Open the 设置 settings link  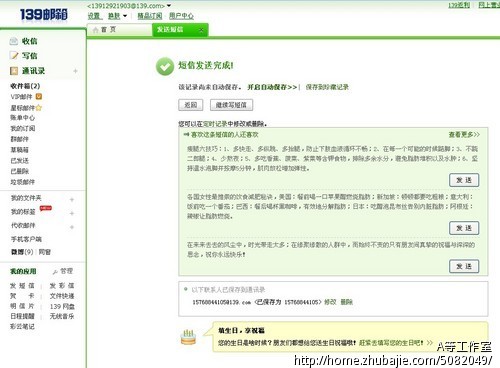(x=94, y=16)
